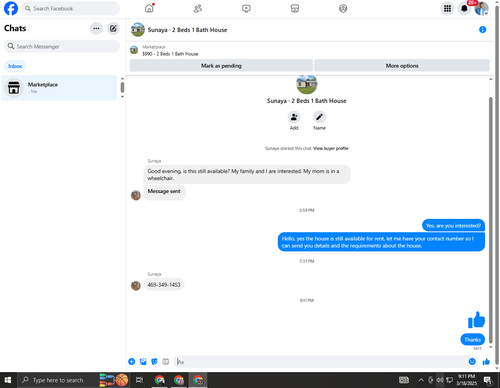Open conversation info icon
The width and height of the screenshot is (500, 388).
click(x=482, y=30)
